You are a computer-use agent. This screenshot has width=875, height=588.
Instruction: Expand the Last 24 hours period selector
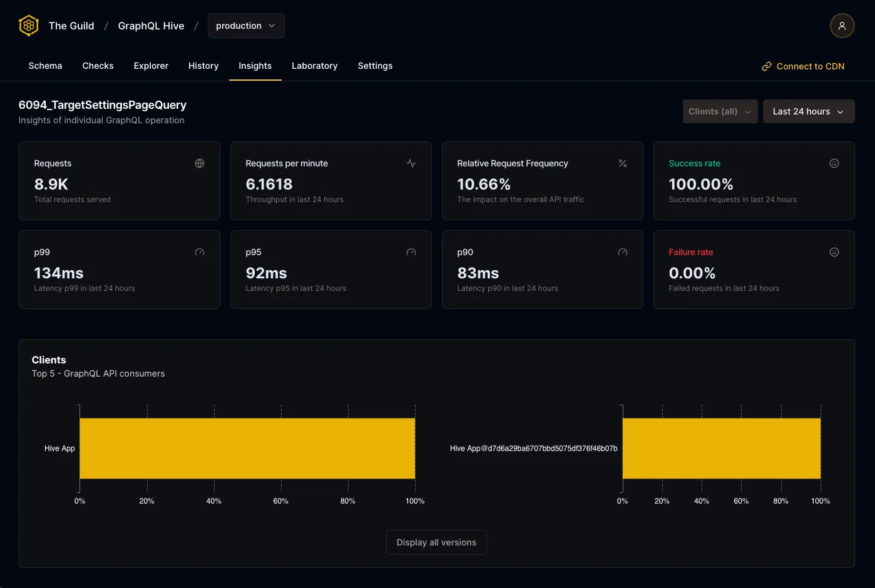809,111
